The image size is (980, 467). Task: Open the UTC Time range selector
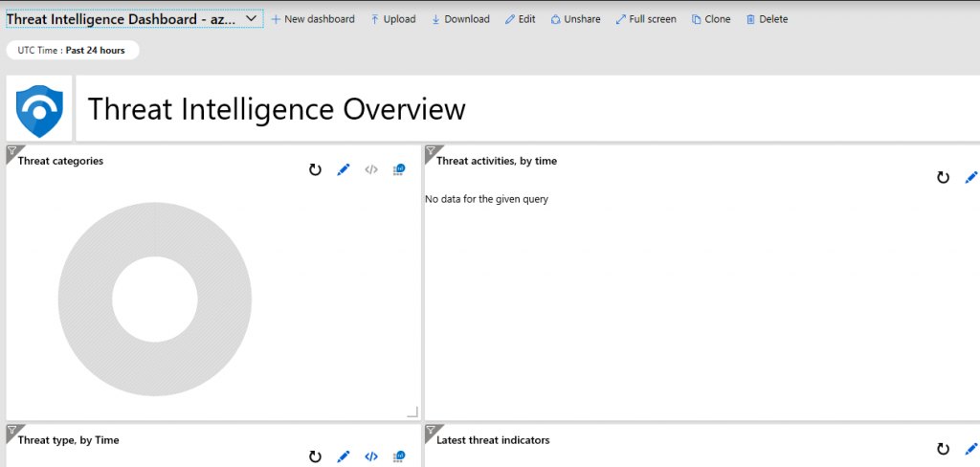click(73, 50)
